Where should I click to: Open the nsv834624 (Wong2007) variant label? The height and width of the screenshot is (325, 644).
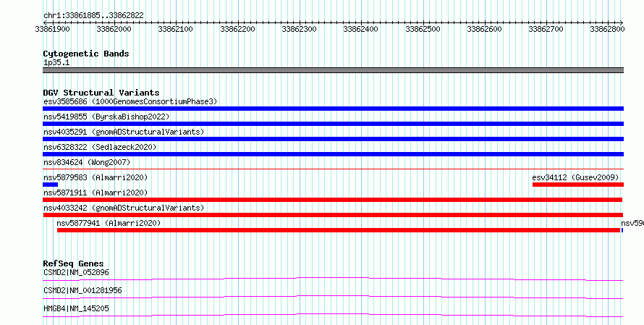(87, 162)
